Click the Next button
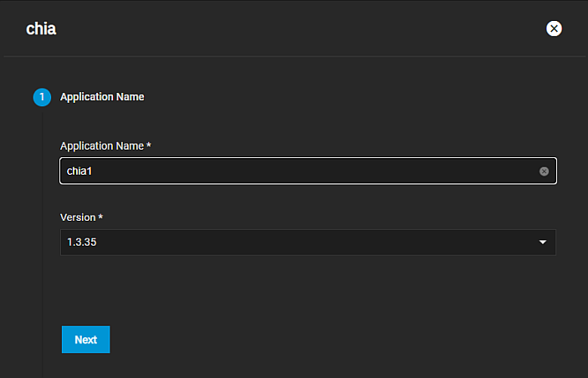 tap(86, 340)
